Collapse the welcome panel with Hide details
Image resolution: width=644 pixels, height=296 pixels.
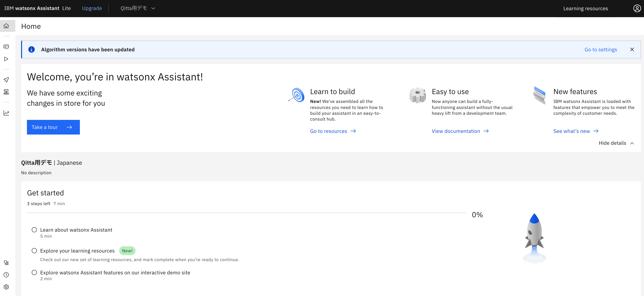pyautogui.click(x=616, y=143)
